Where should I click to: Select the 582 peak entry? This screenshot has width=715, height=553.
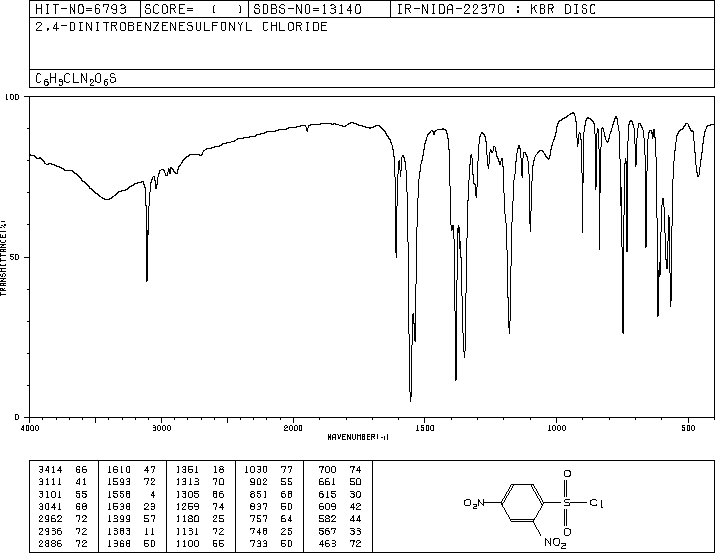point(340,519)
